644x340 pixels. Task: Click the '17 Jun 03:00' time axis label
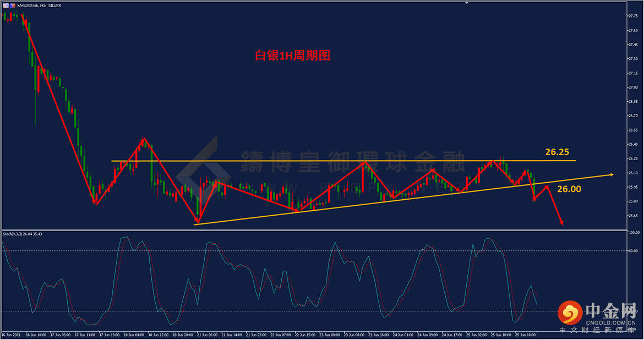point(61,335)
